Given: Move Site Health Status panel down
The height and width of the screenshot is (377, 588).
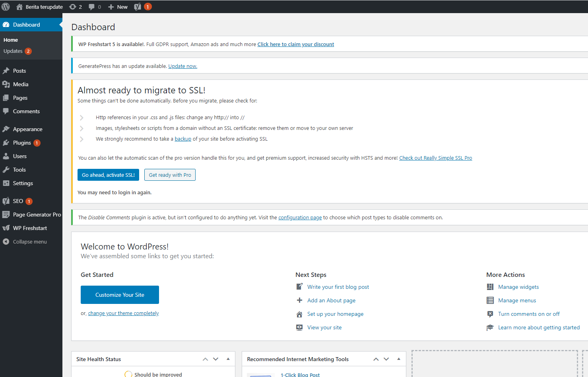Looking at the screenshot, I should coord(216,359).
